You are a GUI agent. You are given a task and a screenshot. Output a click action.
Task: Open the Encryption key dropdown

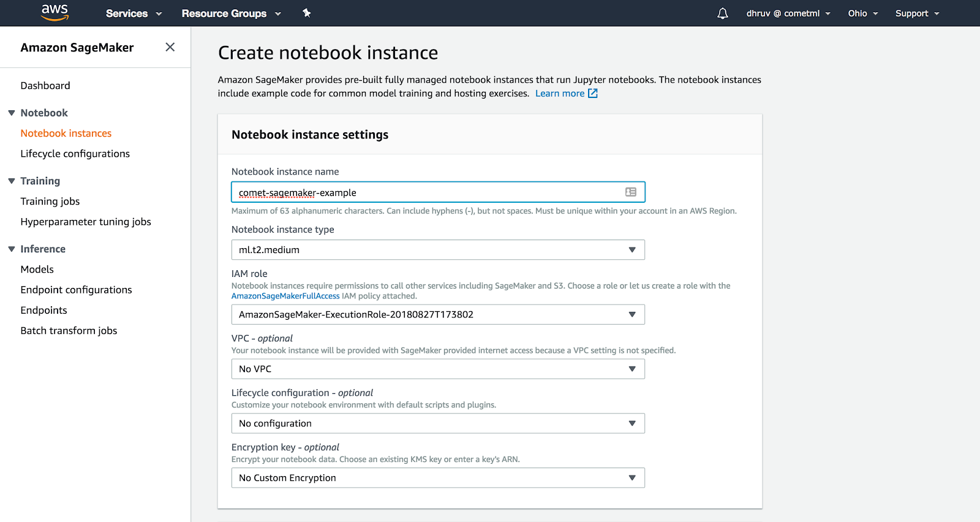pyautogui.click(x=438, y=478)
